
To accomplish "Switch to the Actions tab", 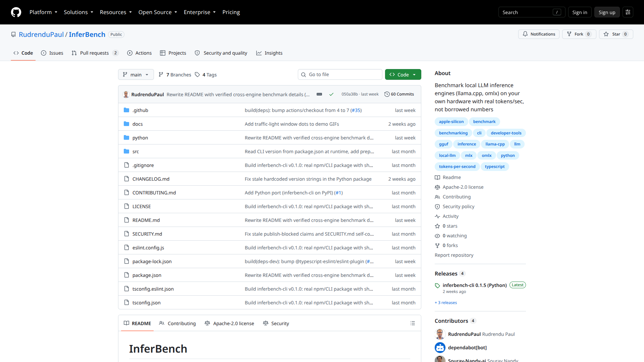I will point(139,53).
